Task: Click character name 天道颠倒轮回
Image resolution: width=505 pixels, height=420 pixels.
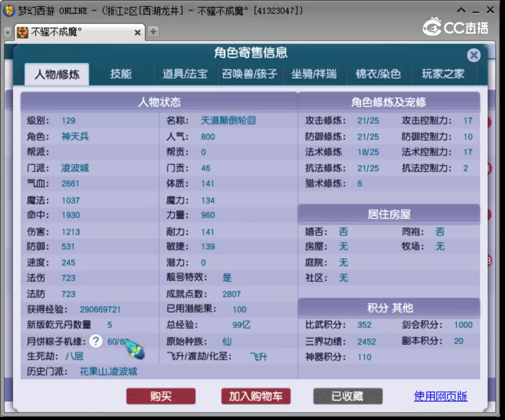Action: (x=228, y=120)
